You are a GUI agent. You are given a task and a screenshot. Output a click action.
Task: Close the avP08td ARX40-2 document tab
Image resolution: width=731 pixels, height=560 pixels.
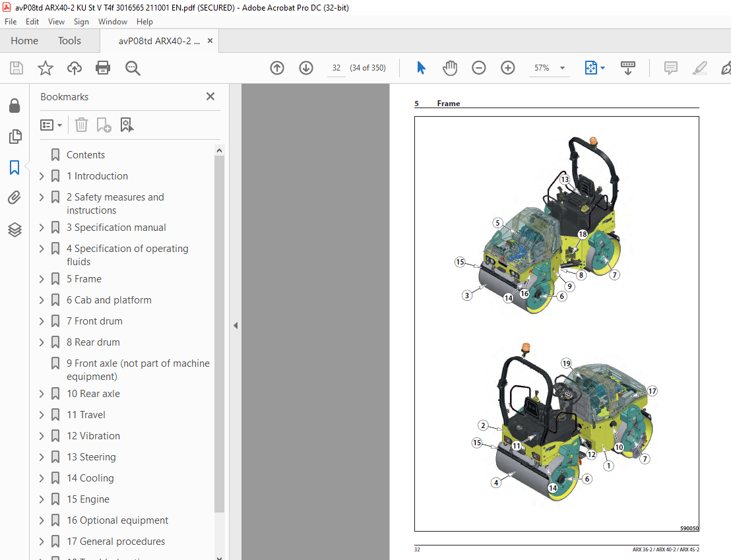[x=210, y=41]
